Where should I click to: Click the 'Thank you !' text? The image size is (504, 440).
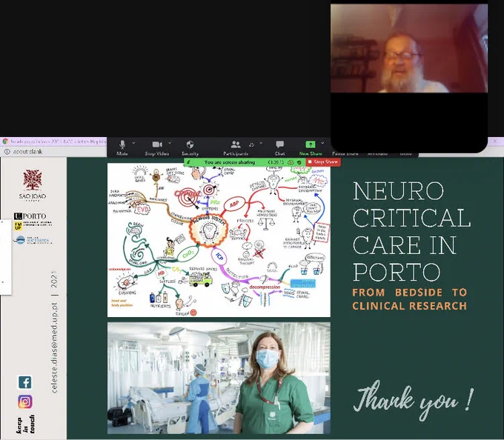point(414,400)
